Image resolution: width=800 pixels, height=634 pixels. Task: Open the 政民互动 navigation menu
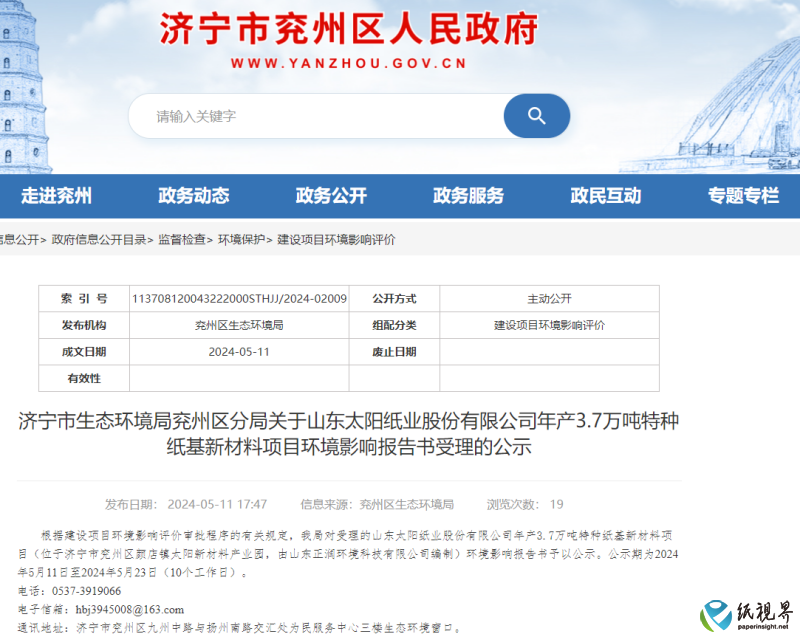point(606,196)
